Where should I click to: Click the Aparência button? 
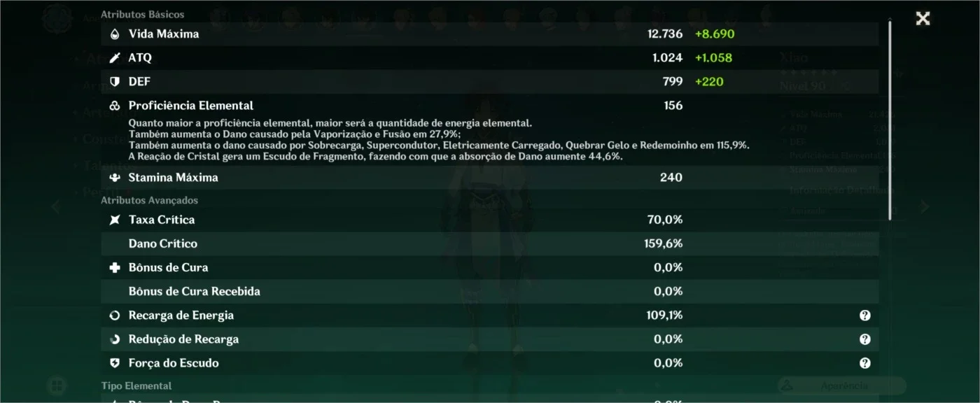pos(842,386)
